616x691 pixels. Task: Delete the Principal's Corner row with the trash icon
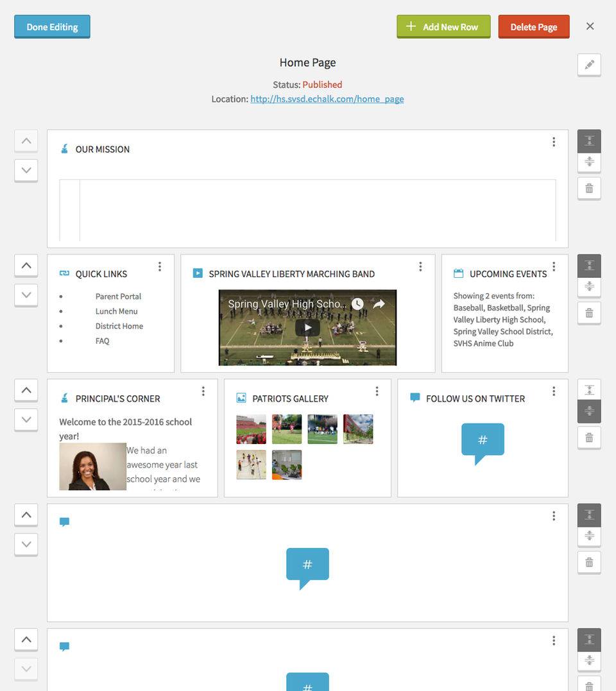coord(589,438)
